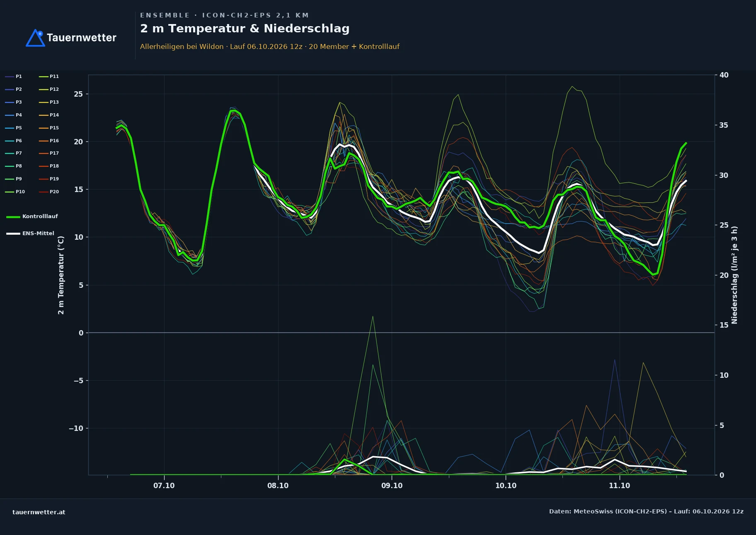Click the 07.10 date axis label
The image size is (756, 535).
tap(164, 486)
